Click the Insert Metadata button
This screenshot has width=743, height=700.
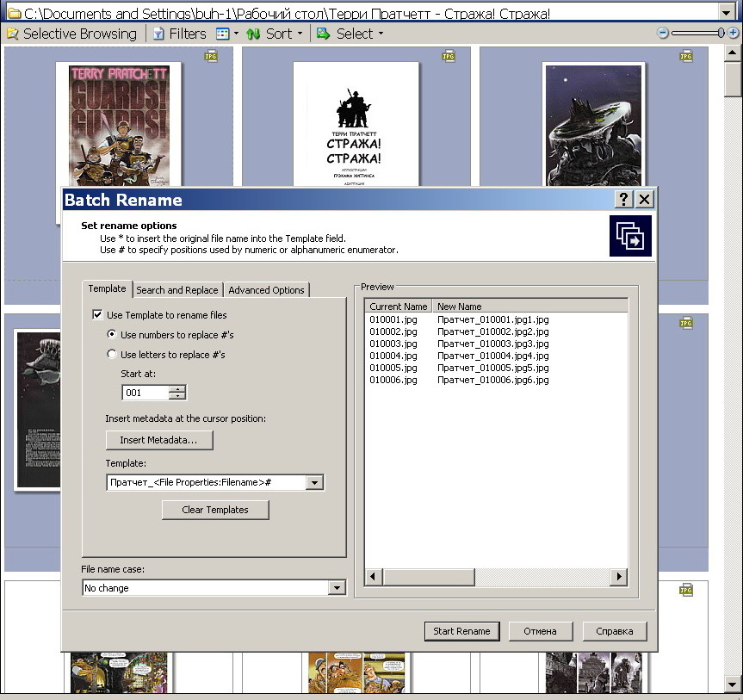[x=159, y=440]
